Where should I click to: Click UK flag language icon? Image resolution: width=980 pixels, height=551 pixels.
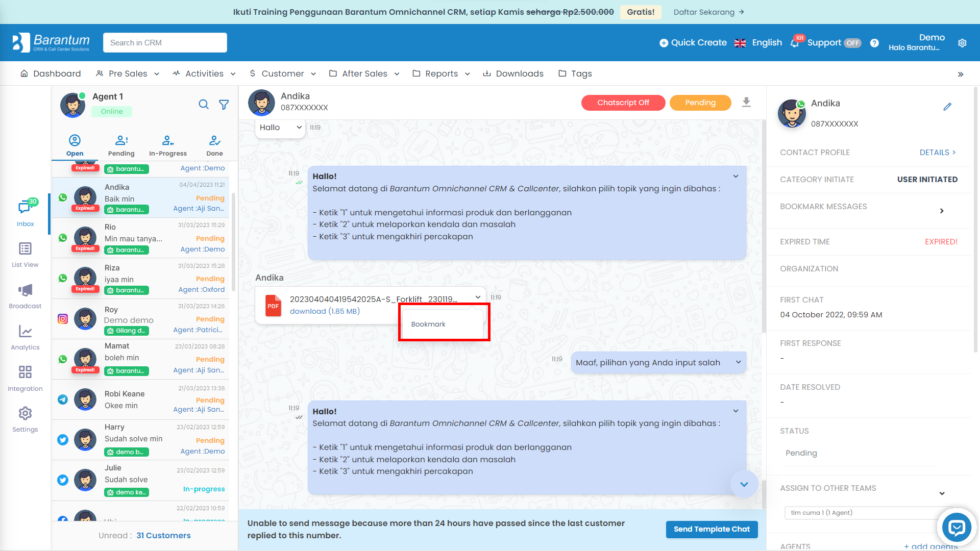point(740,43)
